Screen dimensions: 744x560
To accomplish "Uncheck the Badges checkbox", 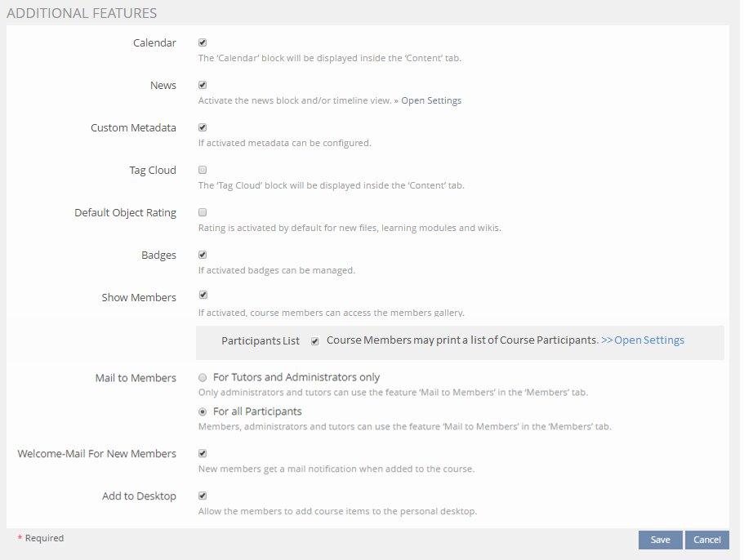I will click(203, 255).
